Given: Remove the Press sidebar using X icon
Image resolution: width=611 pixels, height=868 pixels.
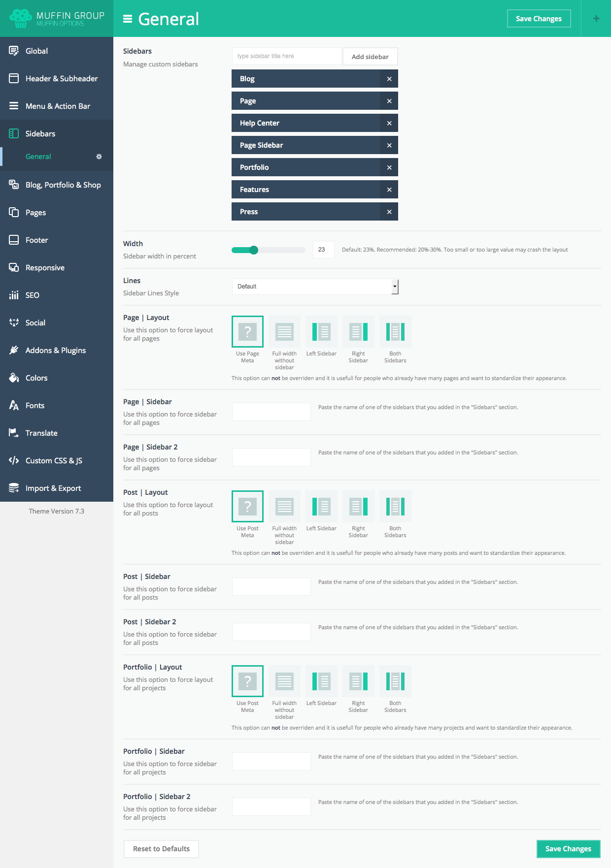Looking at the screenshot, I should click(x=389, y=212).
